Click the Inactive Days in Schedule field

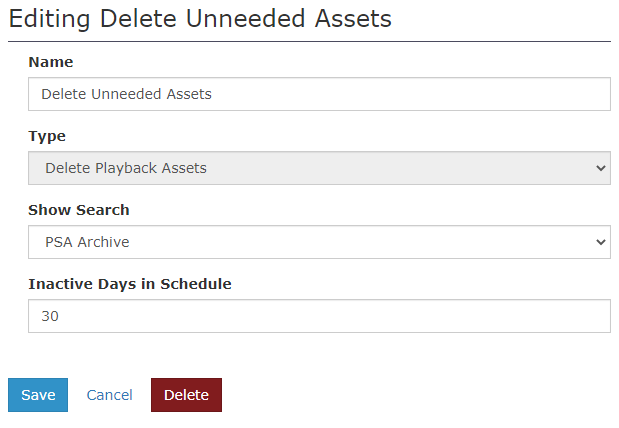click(319, 316)
